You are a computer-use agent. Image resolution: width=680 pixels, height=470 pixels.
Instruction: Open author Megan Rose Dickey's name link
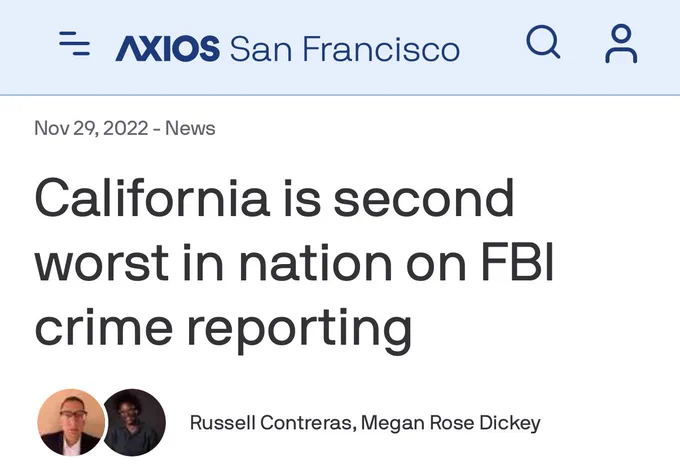tap(450, 423)
